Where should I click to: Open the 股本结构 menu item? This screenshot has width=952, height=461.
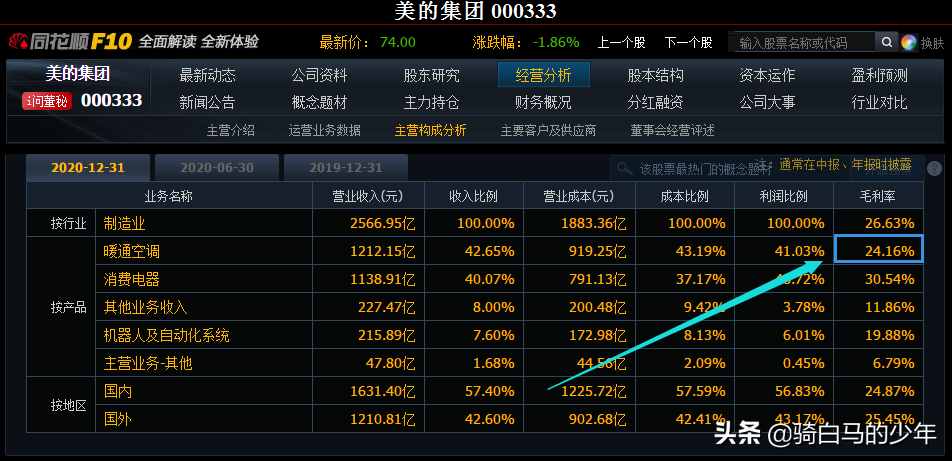655,75
